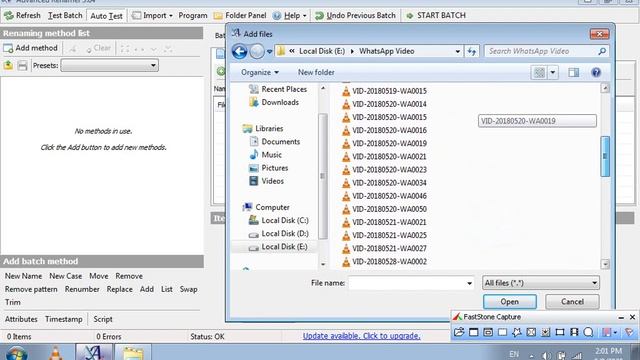Viewport: 640px width, 360px height.
Task: Click START BATCH button
Action: pyautogui.click(x=436, y=16)
